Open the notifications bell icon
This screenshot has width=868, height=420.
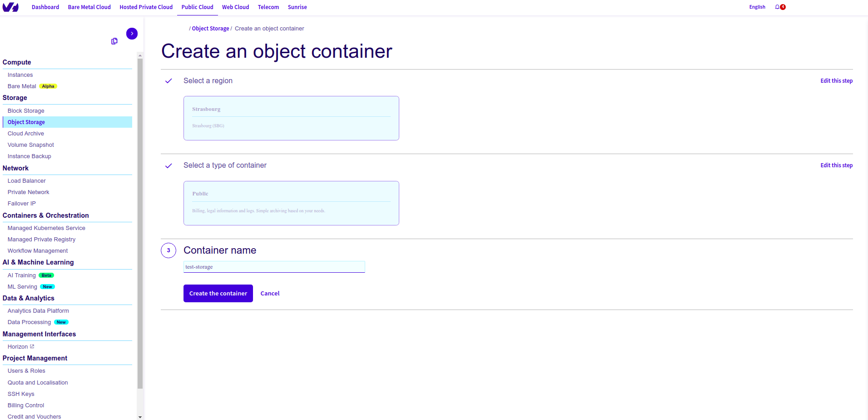[x=777, y=7]
